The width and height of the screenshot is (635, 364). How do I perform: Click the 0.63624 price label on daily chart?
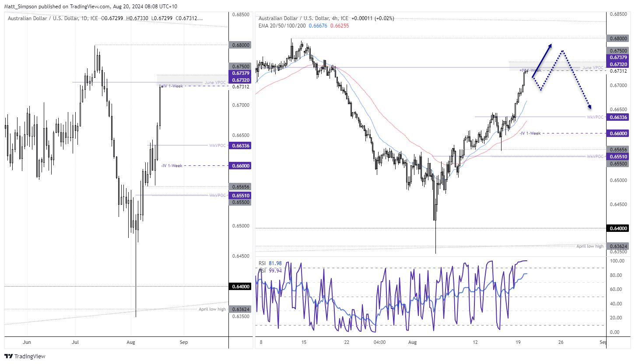pyautogui.click(x=240, y=309)
